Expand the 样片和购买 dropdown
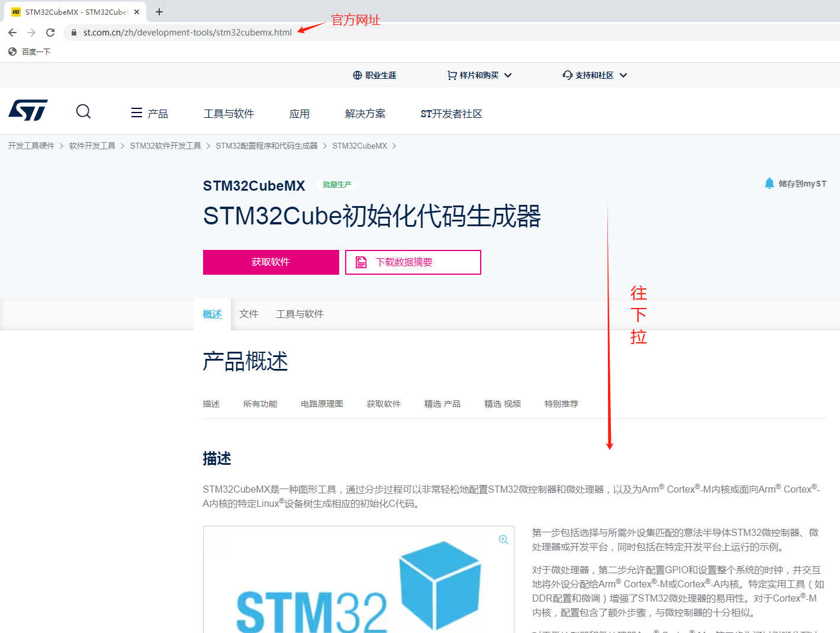Screen dimensions: 840x633 pyautogui.click(x=479, y=75)
